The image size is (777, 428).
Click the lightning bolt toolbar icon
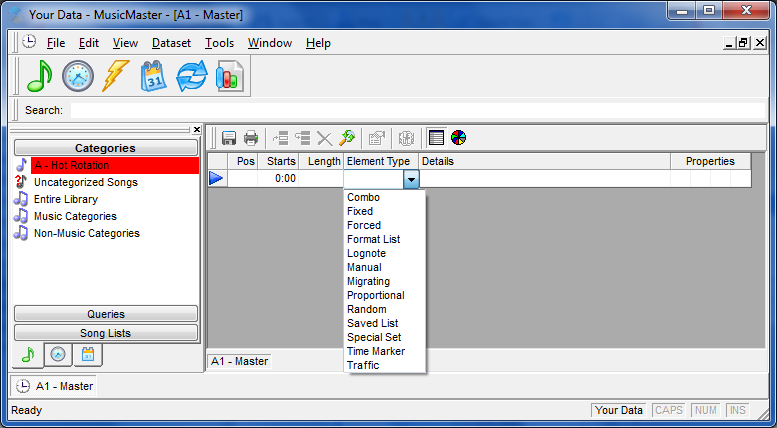coord(115,76)
